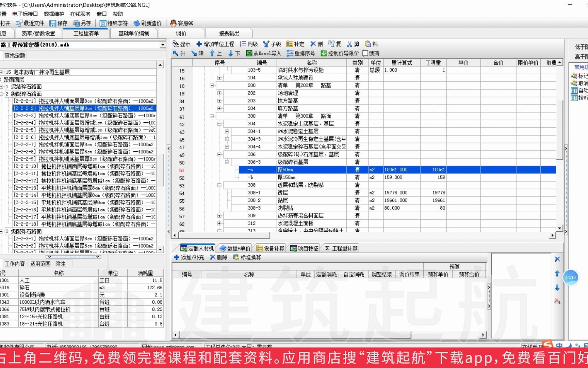Click blue up arrow icon beside lower panel
Screen dimensions: 588x368
coord(557,273)
